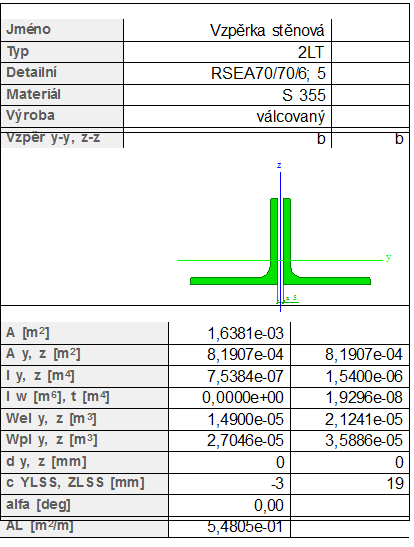Click the '7,5384e-07' inertia value
Screen dimensions: 414x547
(246, 376)
